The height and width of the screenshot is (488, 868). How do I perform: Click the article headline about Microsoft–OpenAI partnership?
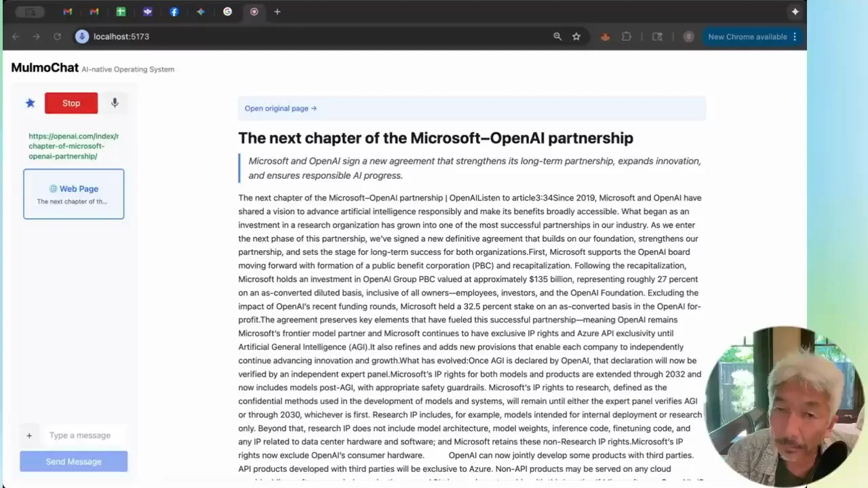435,138
